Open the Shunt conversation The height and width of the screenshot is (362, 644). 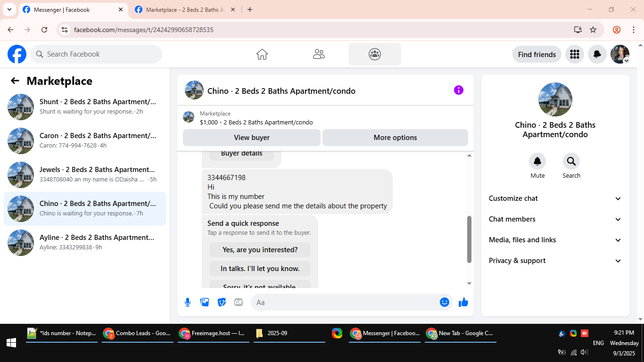[85, 107]
